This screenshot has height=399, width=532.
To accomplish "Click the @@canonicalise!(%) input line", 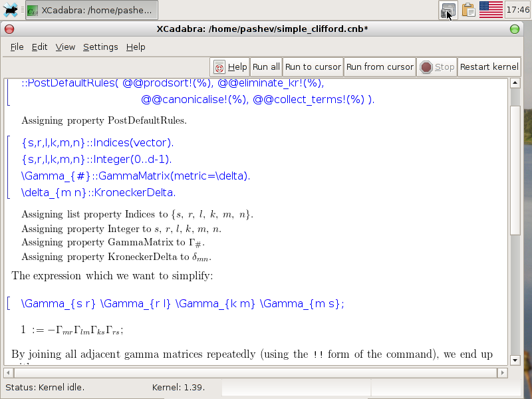I will pos(258,99).
